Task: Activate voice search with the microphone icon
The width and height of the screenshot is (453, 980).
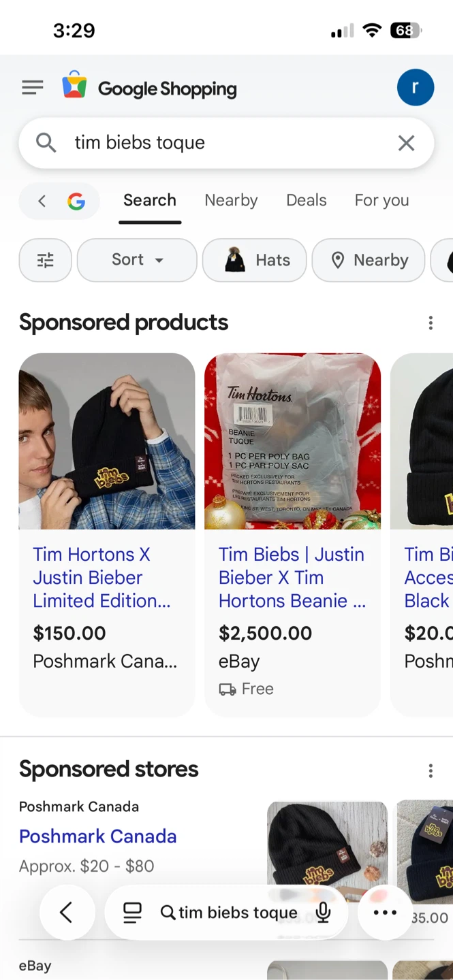Action: pos(323,913)
